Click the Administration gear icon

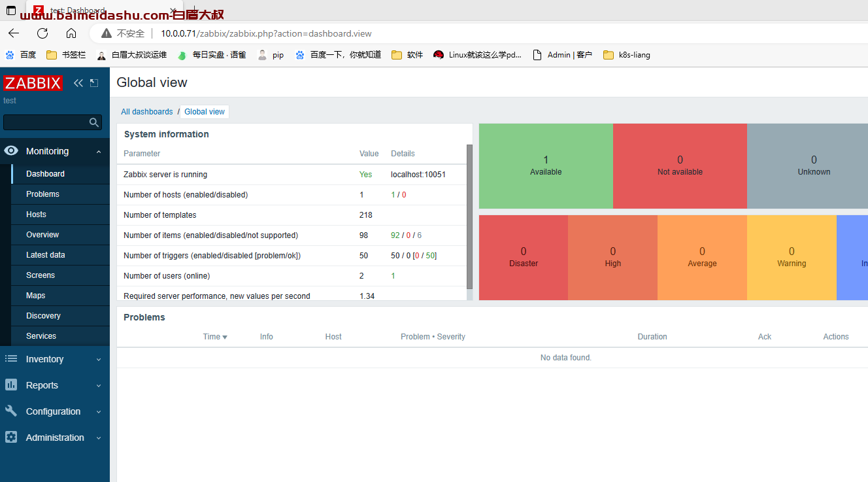(x=11, y=438)
